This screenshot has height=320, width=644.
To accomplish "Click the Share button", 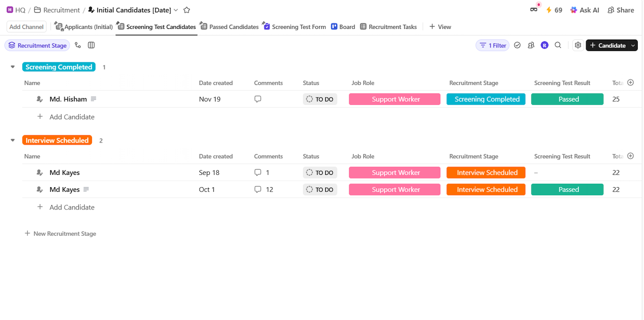I will pos(620,10).
